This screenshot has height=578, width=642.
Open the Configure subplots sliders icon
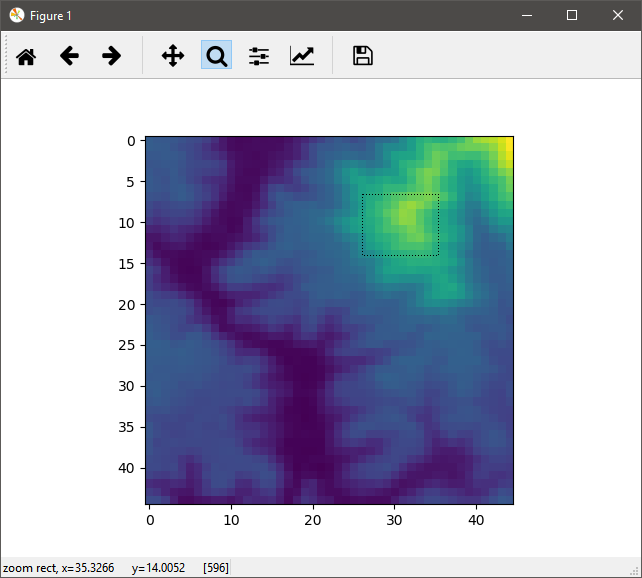pos(259,56)
